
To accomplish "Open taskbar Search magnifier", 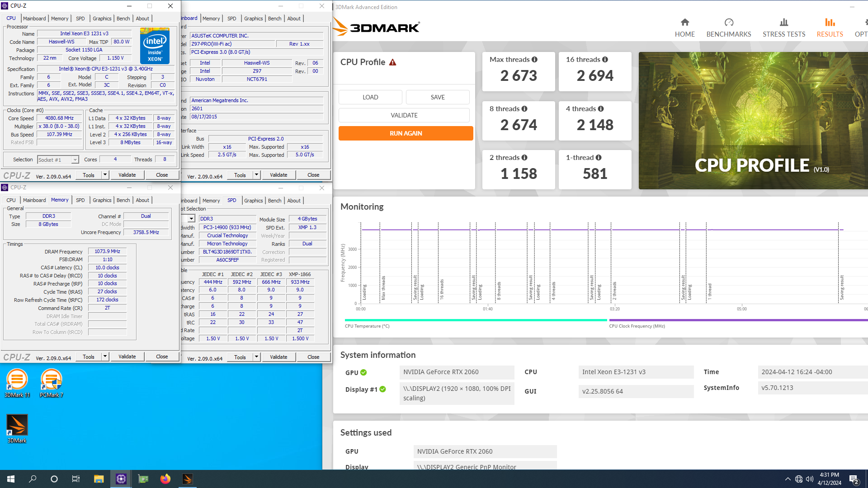I will tap(33, 479).
